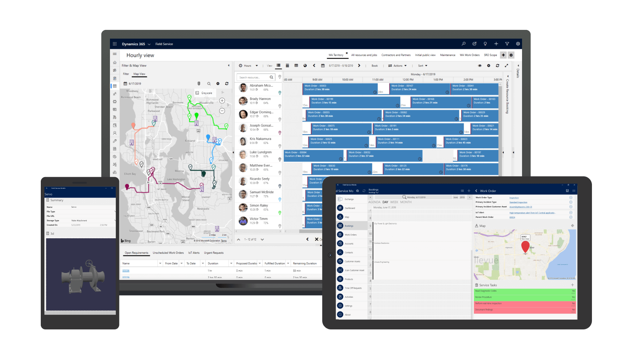Click the plus quick-create icon in header

coord(496,44)
